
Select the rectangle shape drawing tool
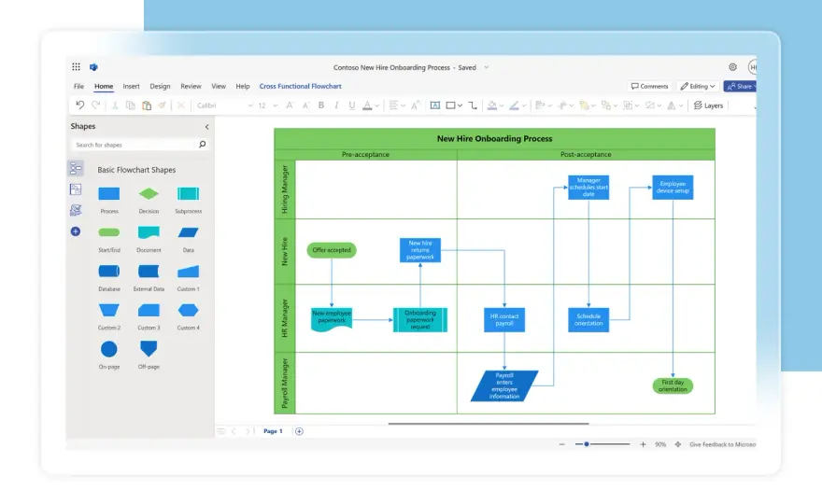pyautogui.click(x=450, y=105)
